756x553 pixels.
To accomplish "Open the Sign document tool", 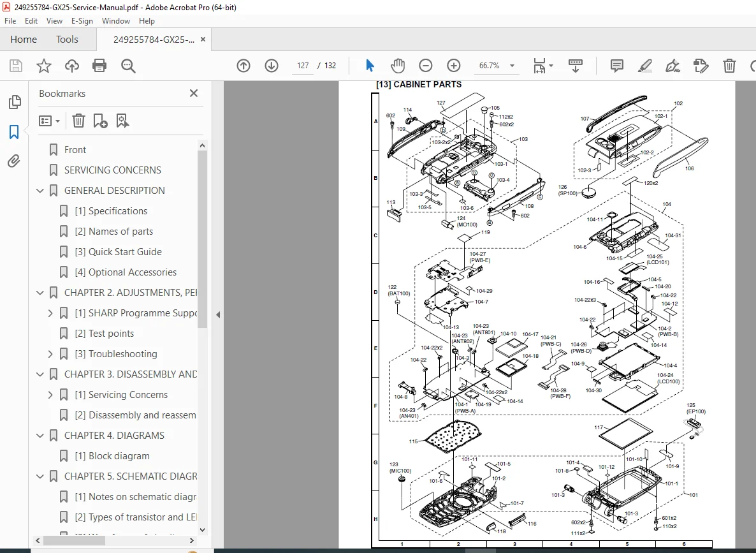I will [672, 66].
